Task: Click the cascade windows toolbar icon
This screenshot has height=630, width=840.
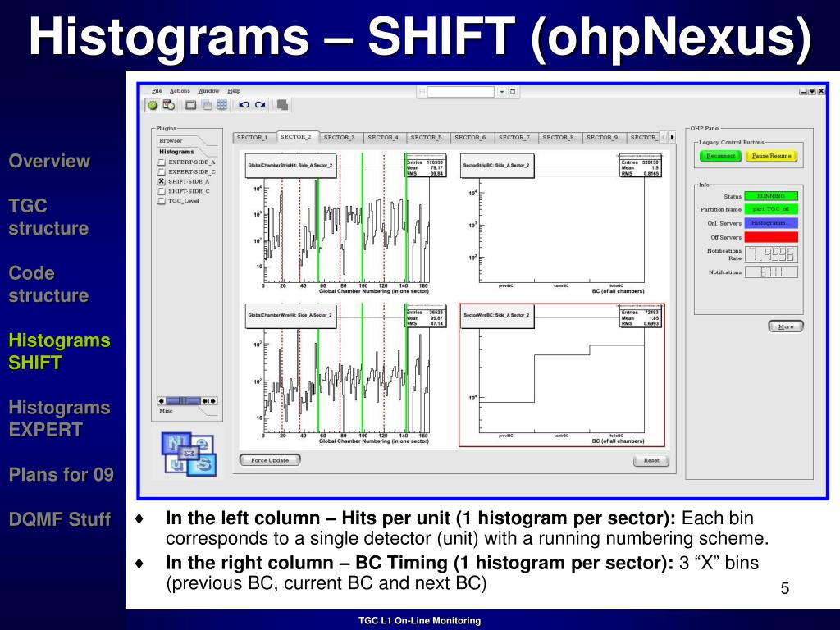Action: point(206,105)
